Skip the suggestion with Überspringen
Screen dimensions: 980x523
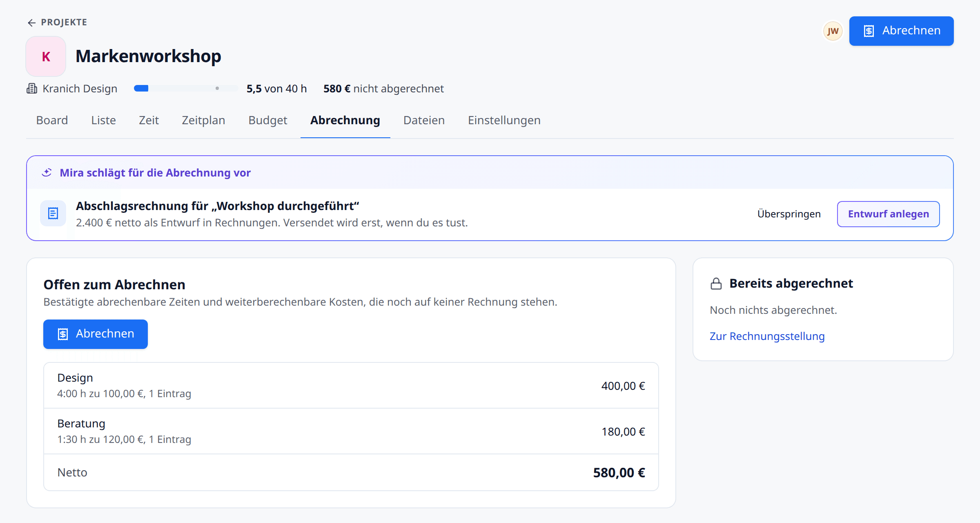pos(789,214)
